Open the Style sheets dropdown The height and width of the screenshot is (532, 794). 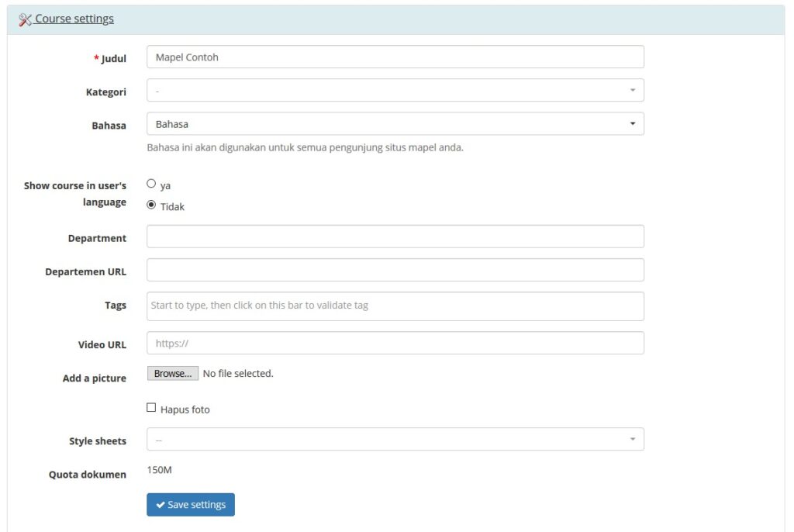tap(395, 440)
